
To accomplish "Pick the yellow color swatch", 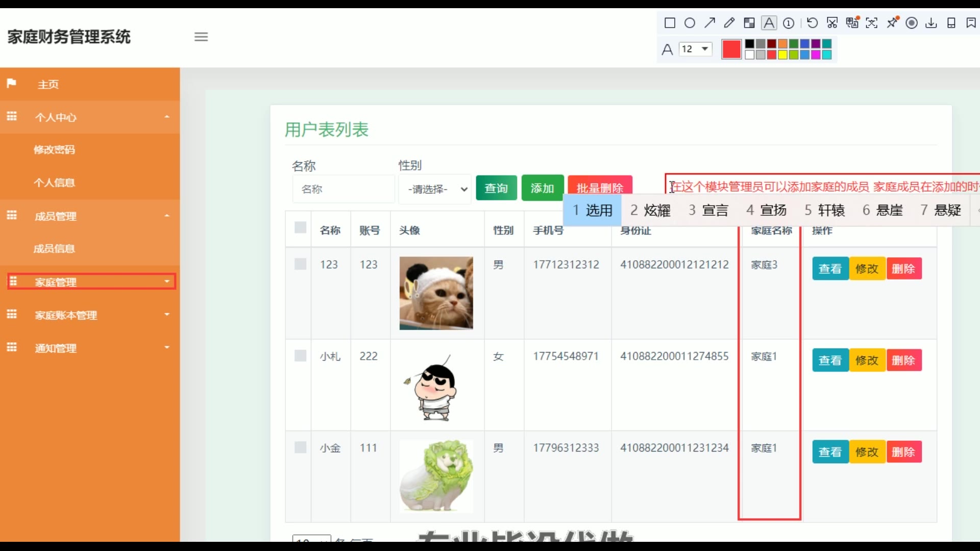I will [782, 55].
